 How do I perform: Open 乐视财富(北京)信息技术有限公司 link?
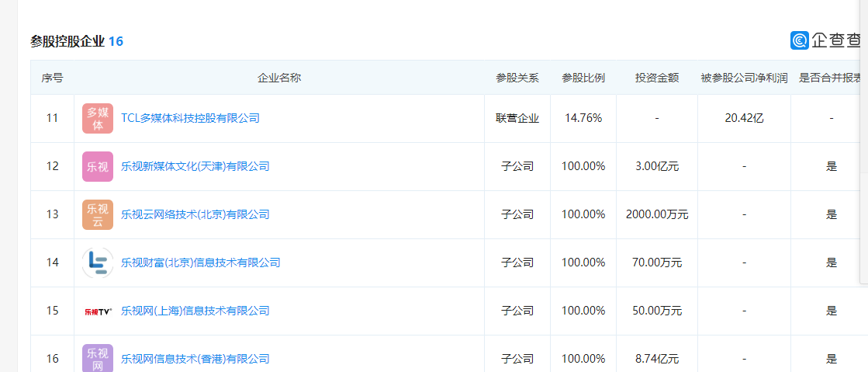[200, 262]
